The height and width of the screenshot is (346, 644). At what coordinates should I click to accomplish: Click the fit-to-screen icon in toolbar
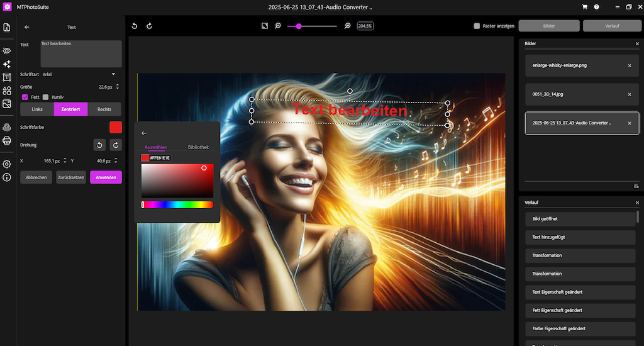click(265, 26)
